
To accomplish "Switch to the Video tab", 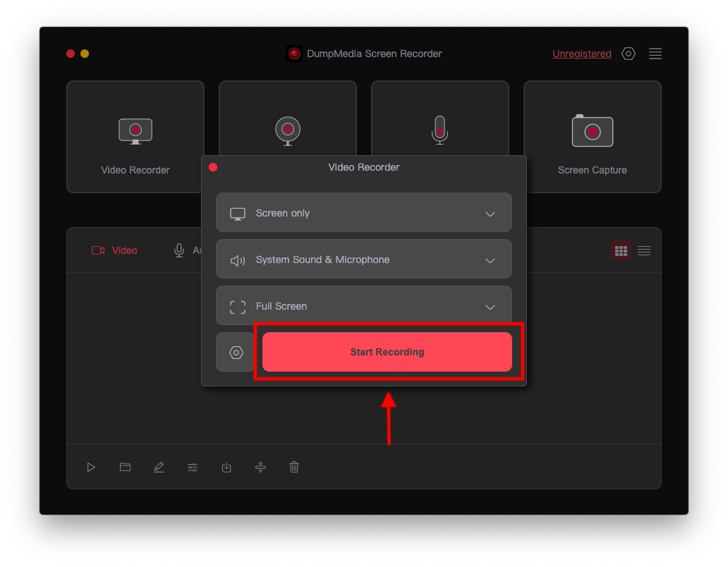I will point(114,250).
